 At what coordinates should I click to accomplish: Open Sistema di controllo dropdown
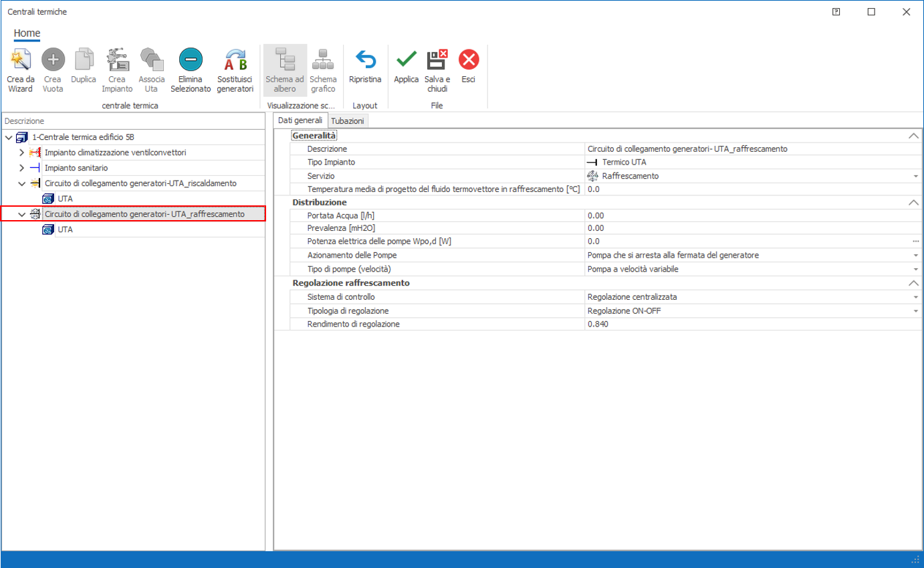tap(915, 297)
